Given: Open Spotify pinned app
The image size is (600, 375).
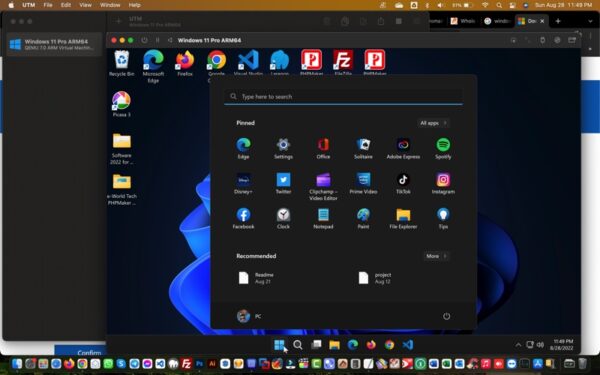Looking at the screenshot, I should coord(443,148).
